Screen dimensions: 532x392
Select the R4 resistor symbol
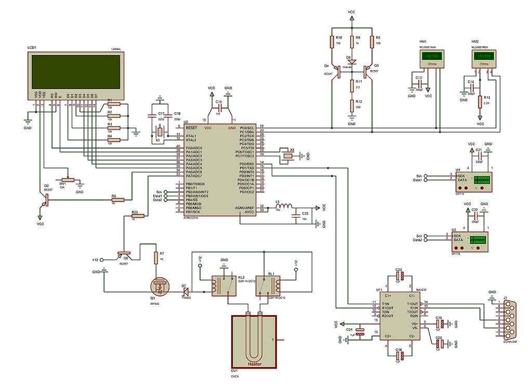(x=114, y=140)
